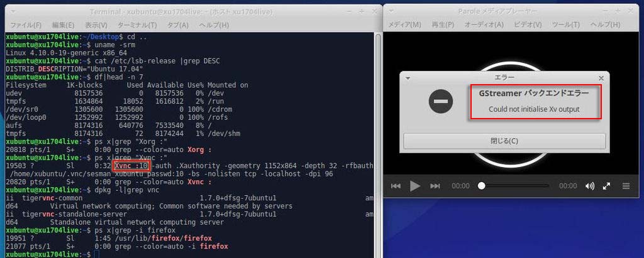Click the /dev/shm mount entry
The width and height of the screenshot is (644, 258).
coord(223,134)
